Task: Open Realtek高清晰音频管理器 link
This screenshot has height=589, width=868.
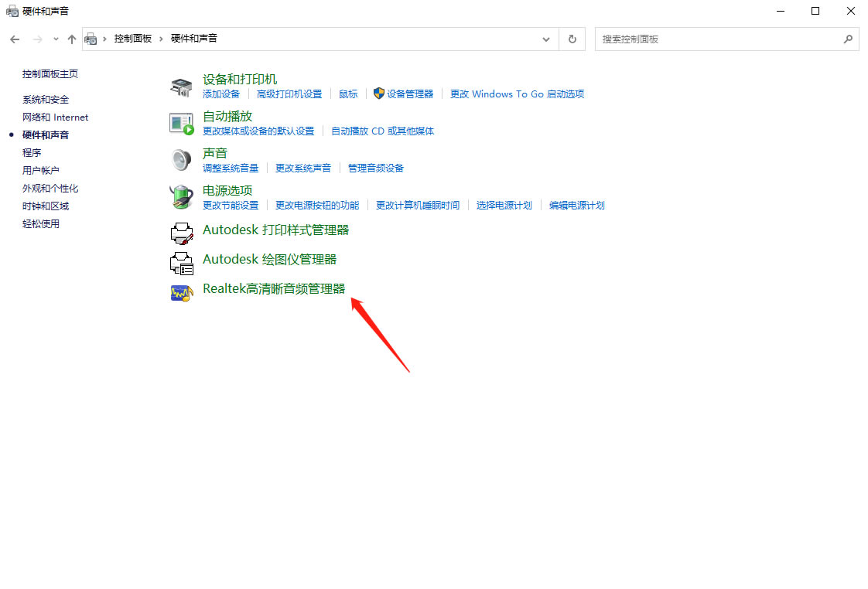Action: 273,288
